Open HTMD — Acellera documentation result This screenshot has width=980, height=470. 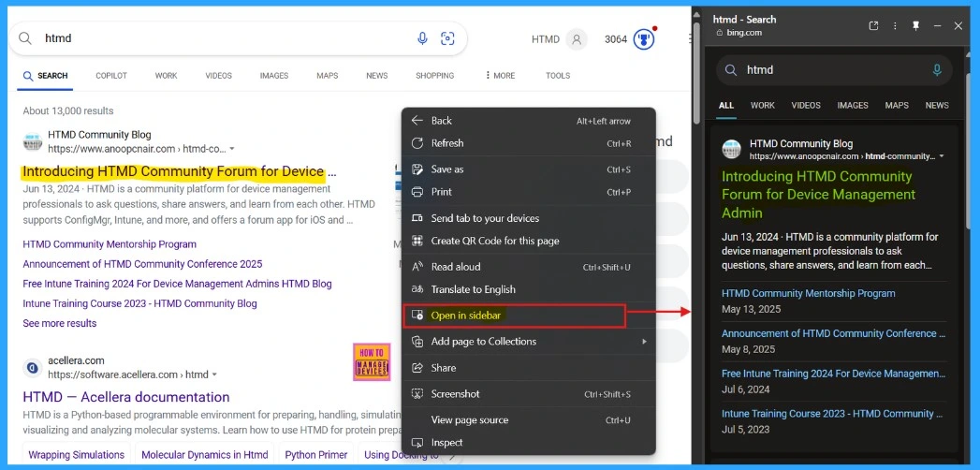pos(125,398)
